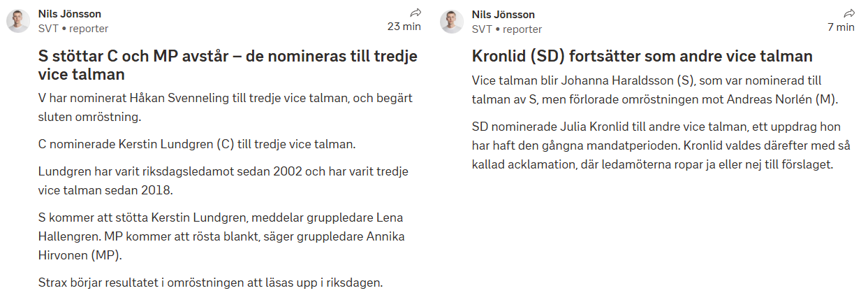868x300 pixels.
Task: Select the line 'C nominerade Kerstin Lundgren (C)'
Action: coord(197,145)
